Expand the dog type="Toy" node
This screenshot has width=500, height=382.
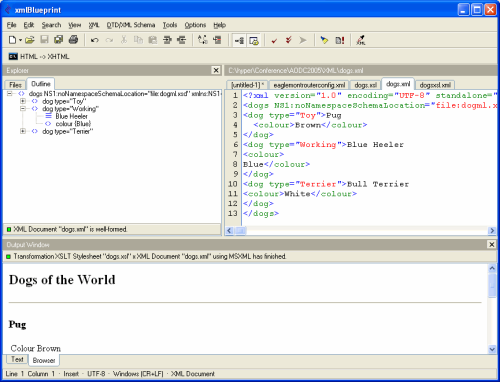click(23, 101)
